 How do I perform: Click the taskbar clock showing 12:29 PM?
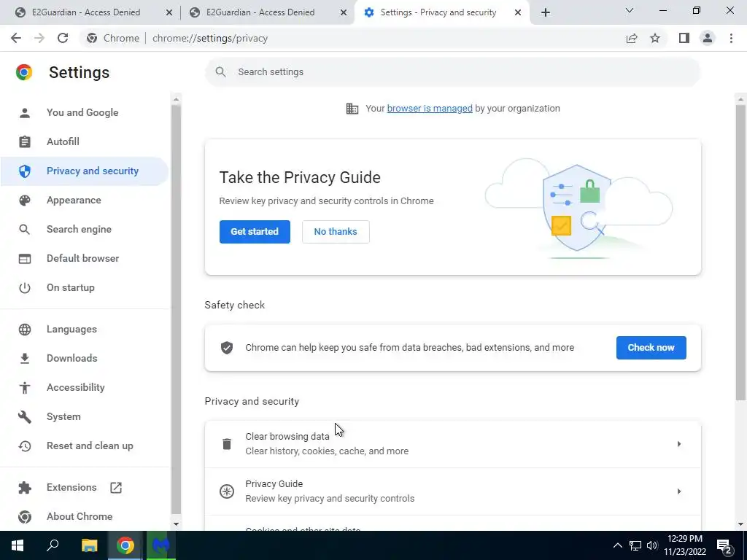pos(685,545)
